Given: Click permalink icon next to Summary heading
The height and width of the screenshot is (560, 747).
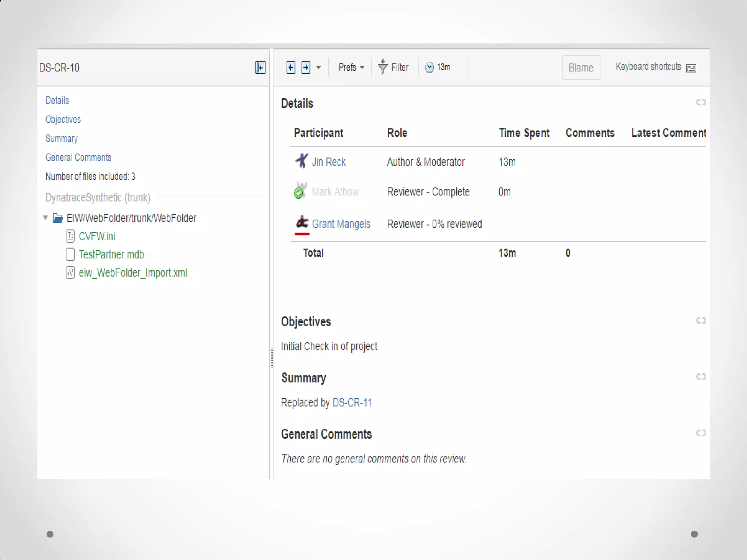Looking at the screenshot, I should (x=701, y=377).
